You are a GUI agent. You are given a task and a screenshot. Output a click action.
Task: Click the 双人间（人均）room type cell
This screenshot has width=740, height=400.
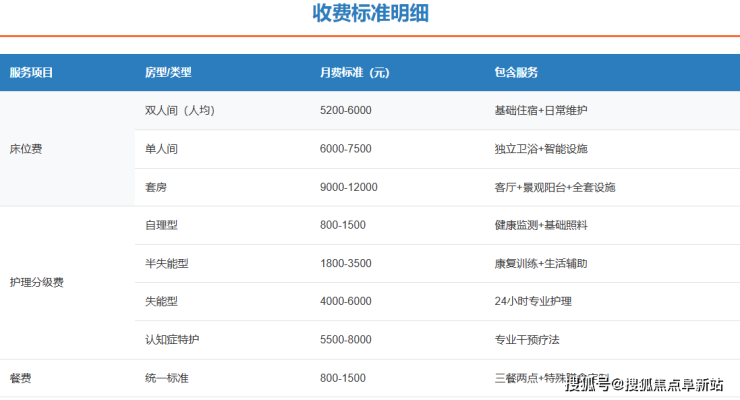tap(180, 111)
